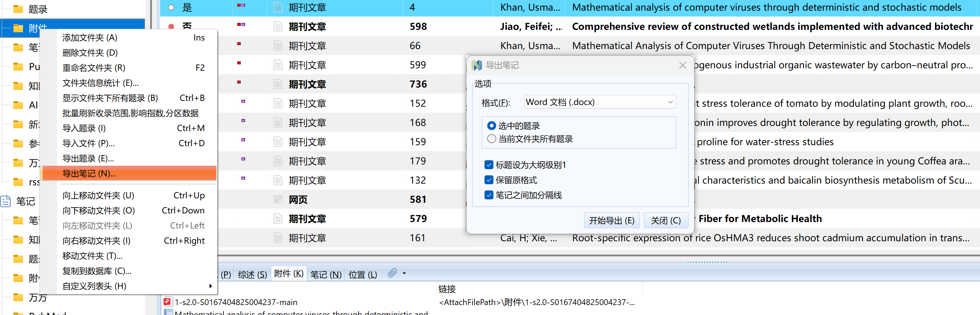
Task: Open the dropdown arrow beside the paperclip
Action: click(404, 273)
